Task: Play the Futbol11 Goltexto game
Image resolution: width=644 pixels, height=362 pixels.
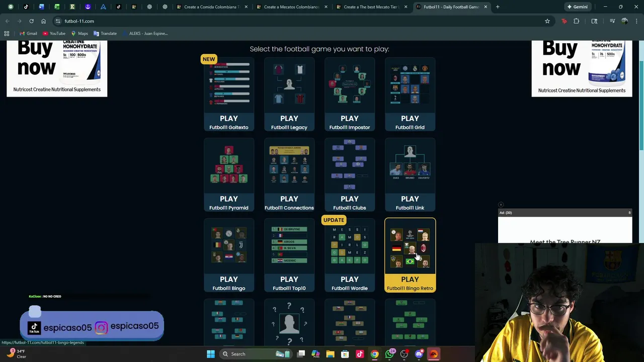Action: [x=229, y=95]
